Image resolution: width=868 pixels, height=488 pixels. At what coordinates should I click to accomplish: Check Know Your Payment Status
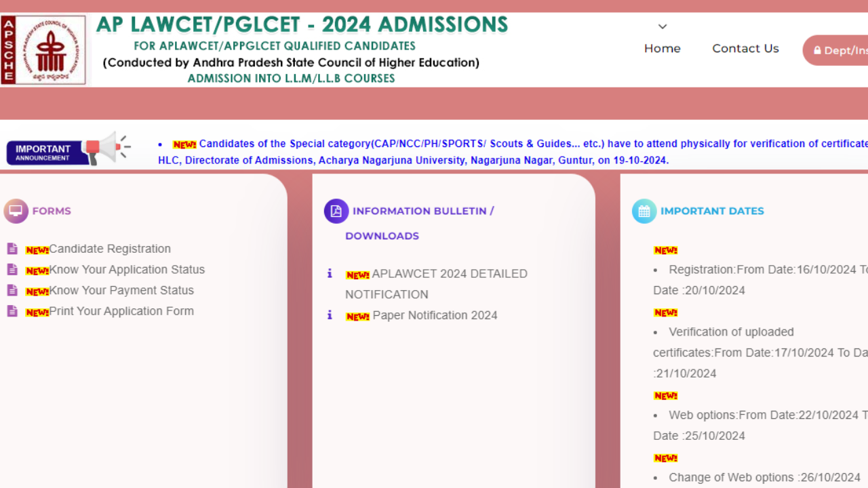(121, 290)
